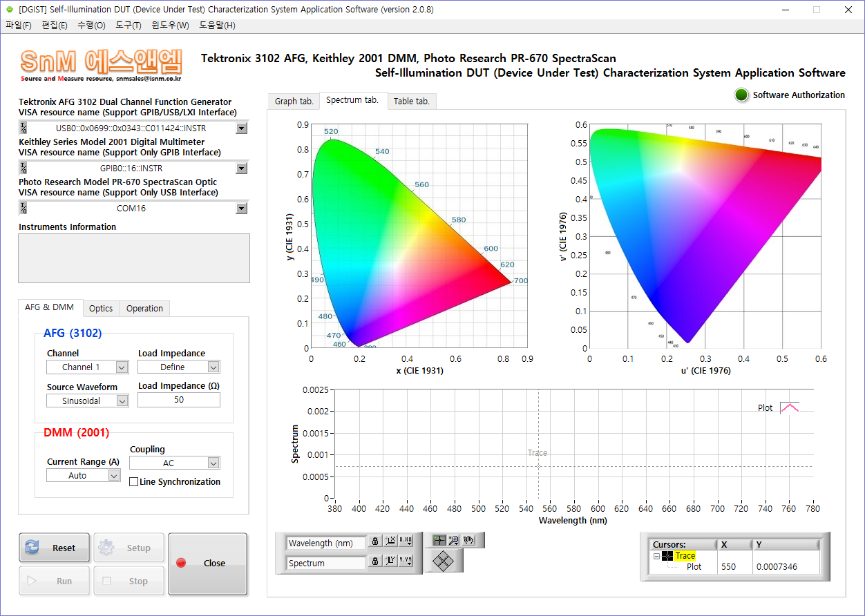Open the Load Impedance Define dropdown
The height and width of the screenshot is (616, 865).
click(213, 367)
